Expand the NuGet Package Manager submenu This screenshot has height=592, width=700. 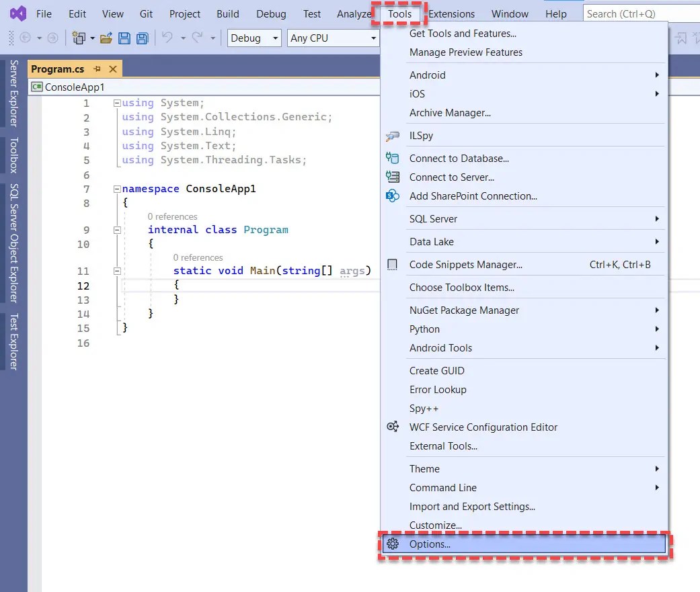(463, 310)
